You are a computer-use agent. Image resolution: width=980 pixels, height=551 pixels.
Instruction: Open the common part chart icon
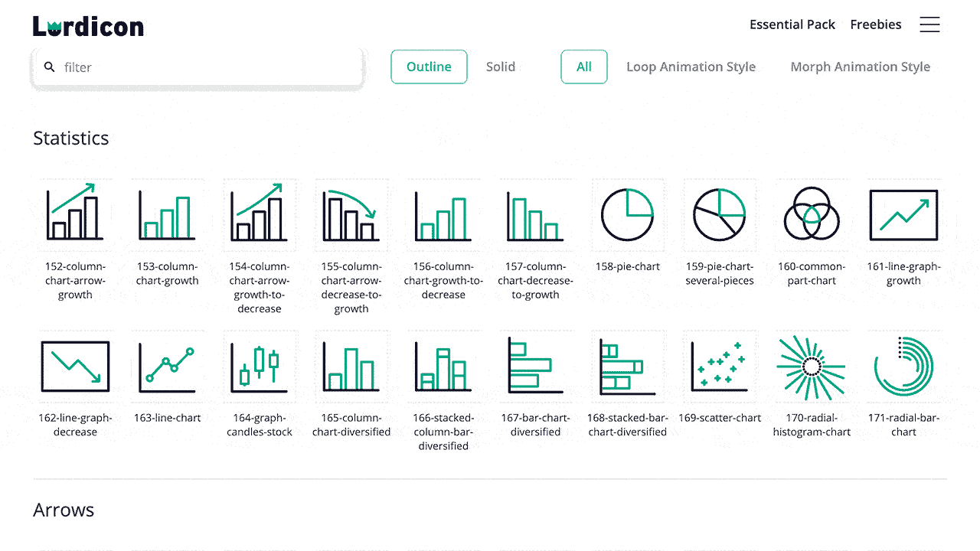coord(811,215)
